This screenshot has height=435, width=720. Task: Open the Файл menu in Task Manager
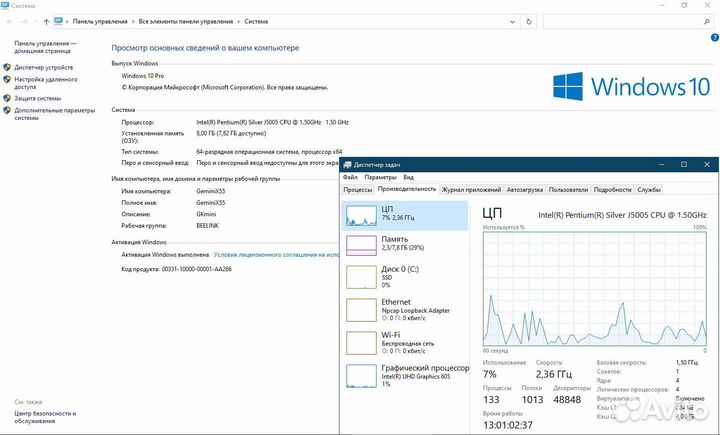[350, 177]
